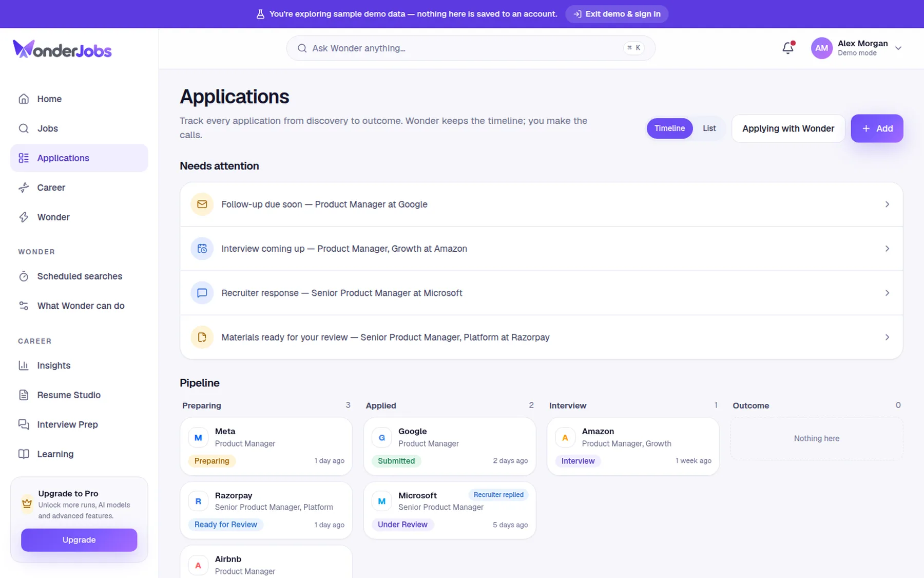Screen dimensions: 924x578
Task: Click the Home house icon in sidebar
Action: pos(24,99)
